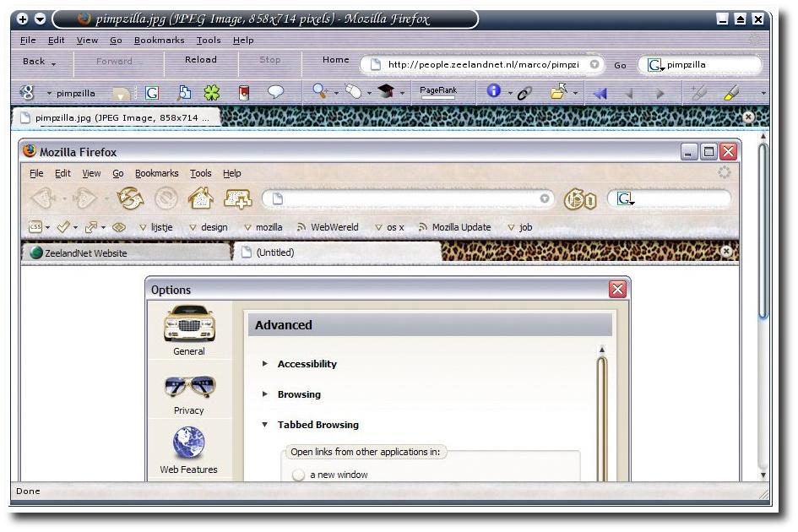
Task: Open the outer File menu
Action: pyautogui.click(x=28, y=41)
